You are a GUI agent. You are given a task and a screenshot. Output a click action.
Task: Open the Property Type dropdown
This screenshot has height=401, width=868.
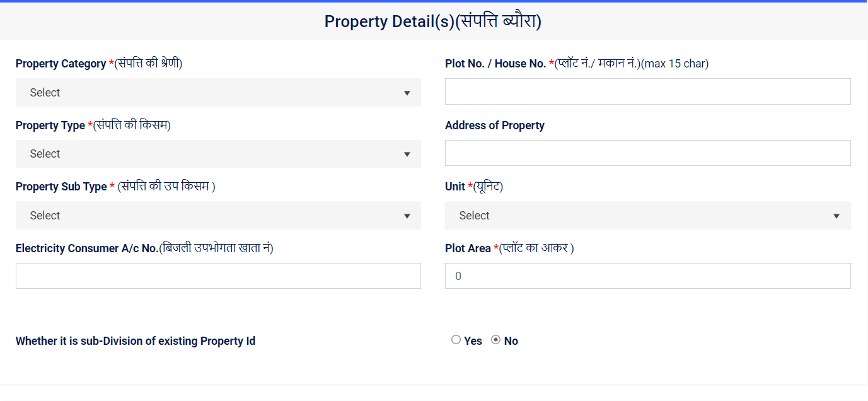coord(217,154)
